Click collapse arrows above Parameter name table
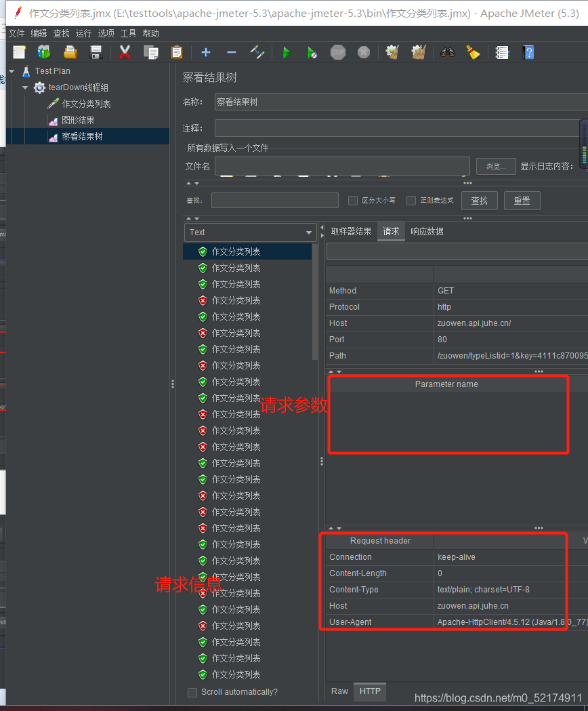588x711 pixels. point(335,371)
